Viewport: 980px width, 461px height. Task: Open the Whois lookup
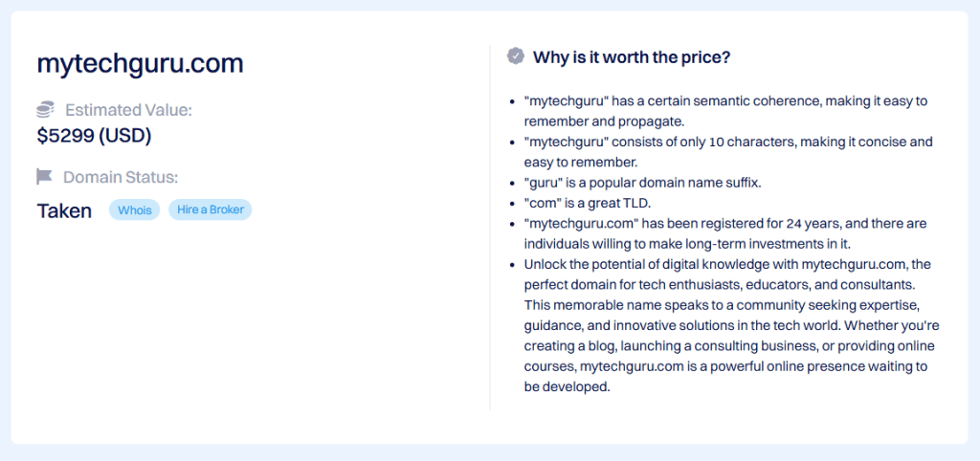click(135, 210)
